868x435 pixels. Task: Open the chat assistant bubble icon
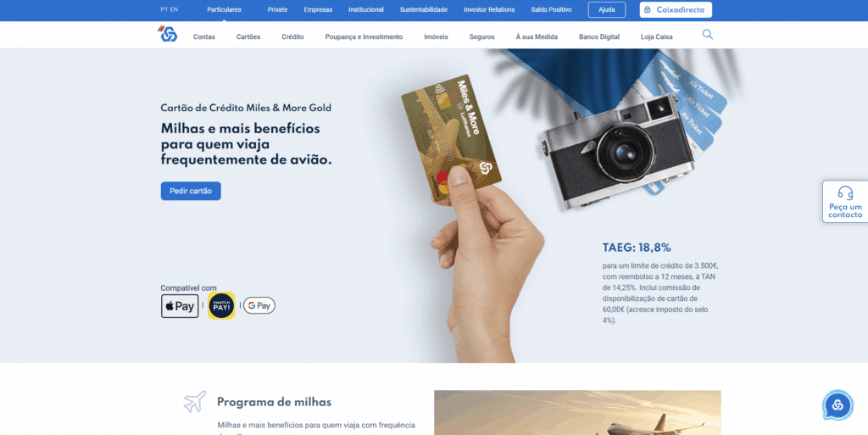click(x=837, y=405)
